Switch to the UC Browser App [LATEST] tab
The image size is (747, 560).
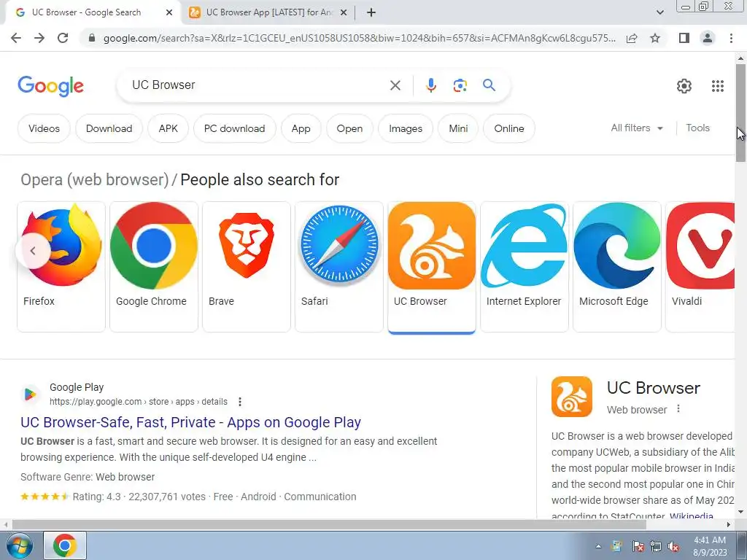[x=268, y=12]
